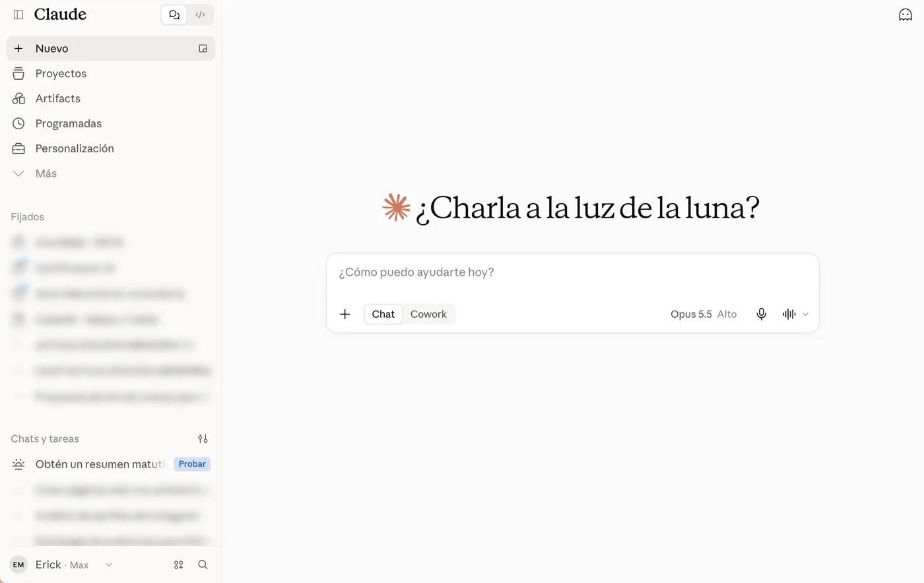Screen dimensions: 924x583
Task: Add attachment with plus button in composer
Action: 345,314
